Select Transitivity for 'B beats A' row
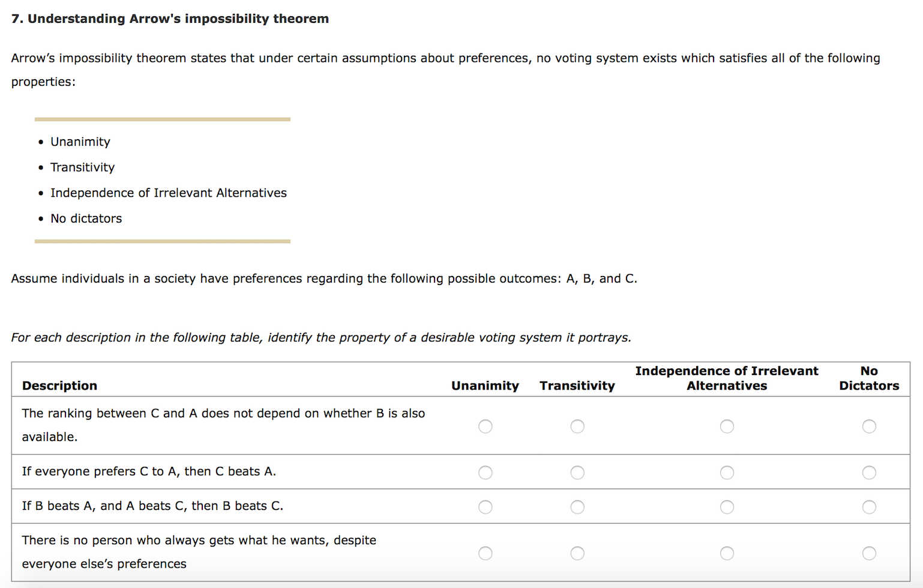 click(577, 507)
